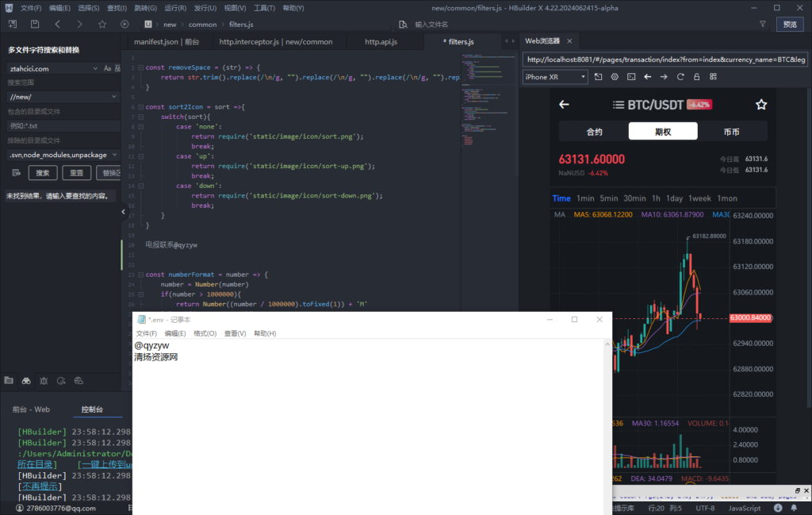Open the binoculars search panel icon
The image size is (812, 515).
click(26, 381)
